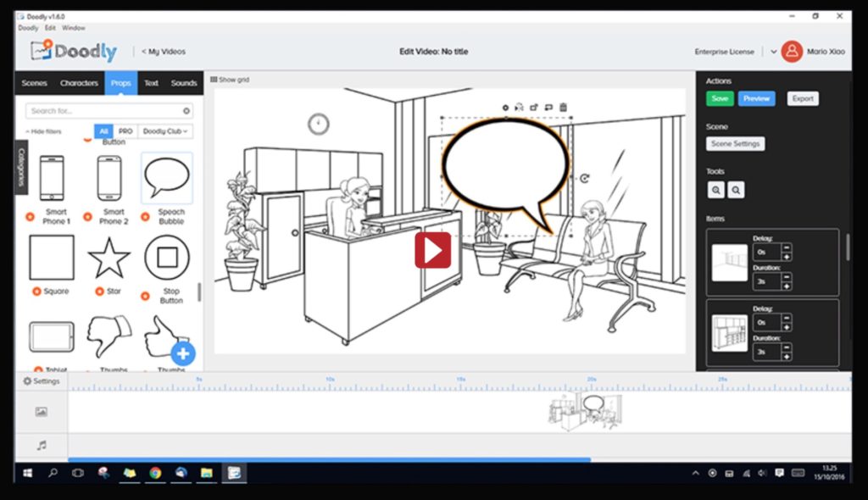
Task: Zoom out using the Tools magnifier
Action: click(x=736, y=190)
